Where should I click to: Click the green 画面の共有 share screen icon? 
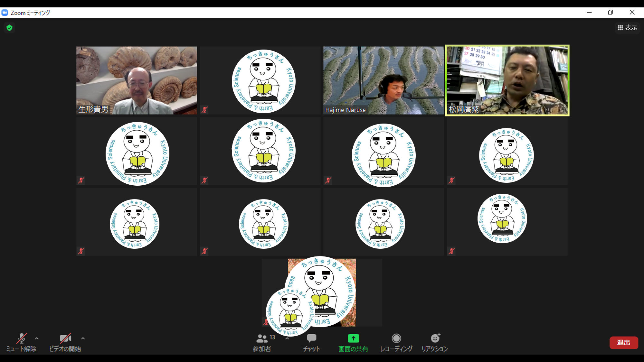click(353, 338)
